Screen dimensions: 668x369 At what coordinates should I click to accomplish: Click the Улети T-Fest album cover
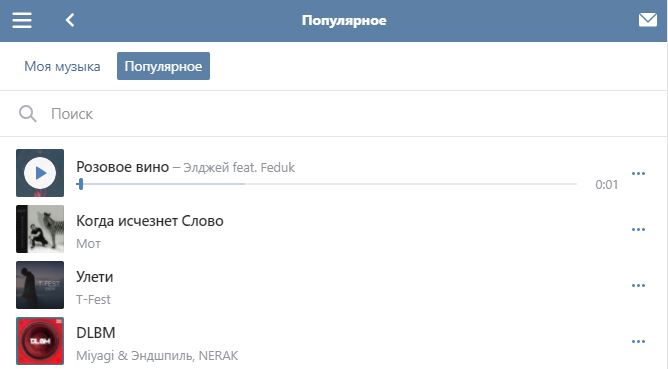click(40, 285)
